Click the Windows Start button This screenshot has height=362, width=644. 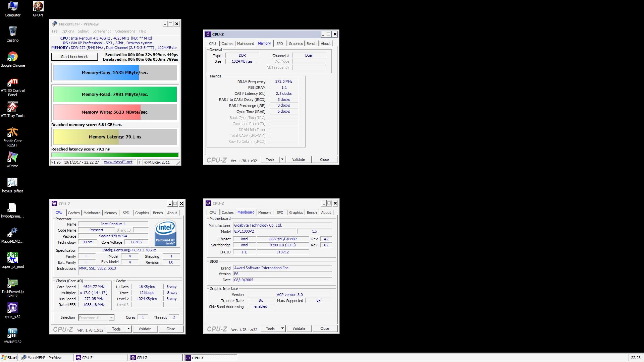pyautogui.click(x=9, y=358)
